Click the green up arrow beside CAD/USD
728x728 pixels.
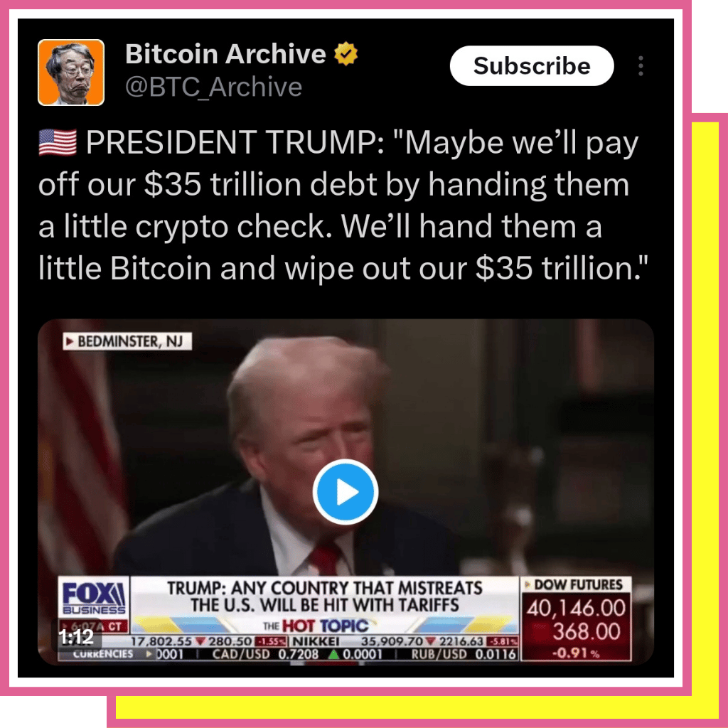pos(333,654)
